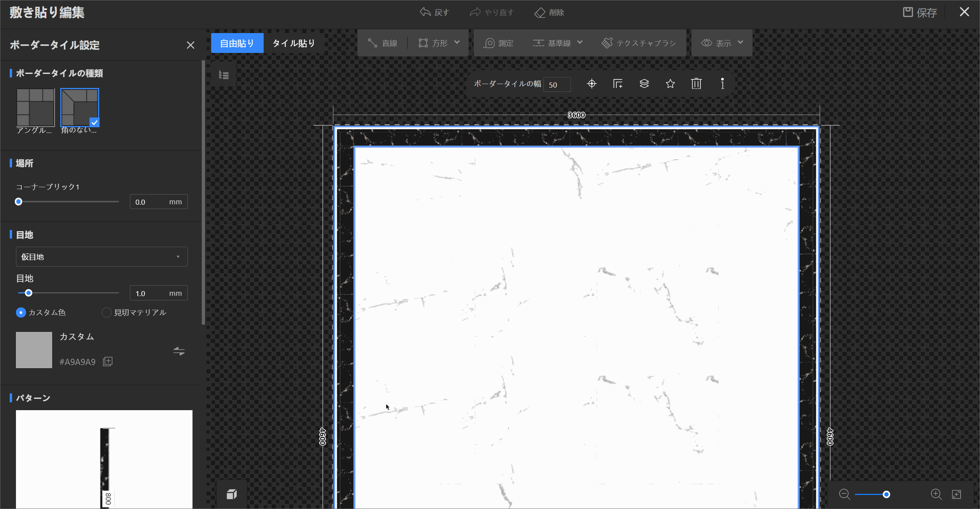Close the 敷き貼り編集 editor window

click(964, 12)
